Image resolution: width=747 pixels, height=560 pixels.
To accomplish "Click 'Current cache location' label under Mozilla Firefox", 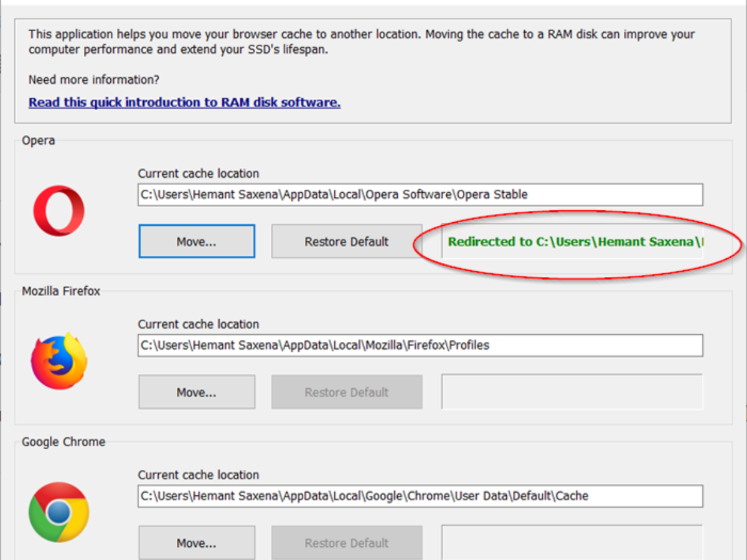I will [x=199, y=324].
